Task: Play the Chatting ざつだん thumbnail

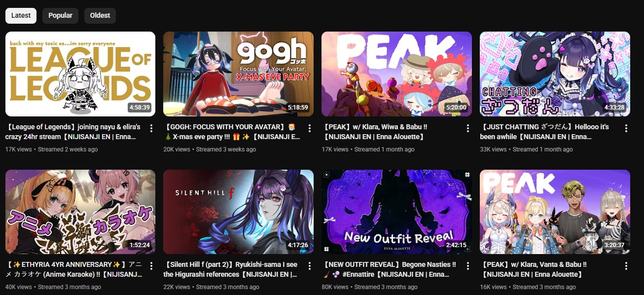Action: click(555, 74)
